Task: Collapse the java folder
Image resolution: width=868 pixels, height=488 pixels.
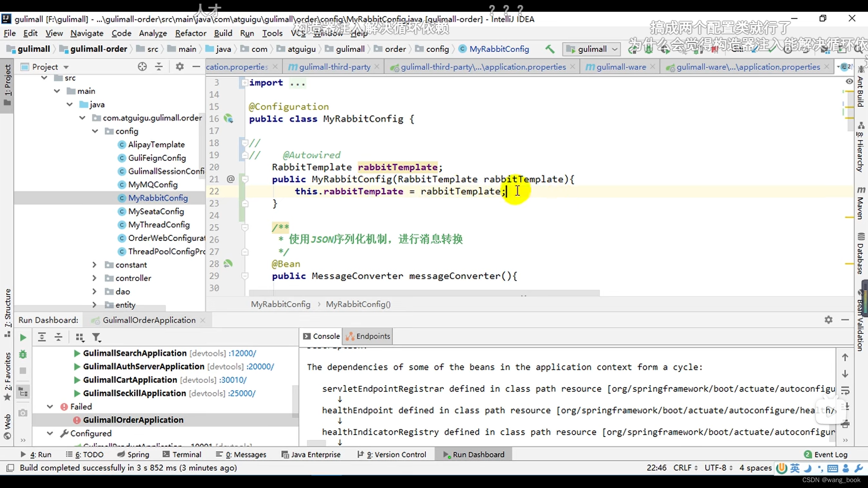Action: coord(69,104)
